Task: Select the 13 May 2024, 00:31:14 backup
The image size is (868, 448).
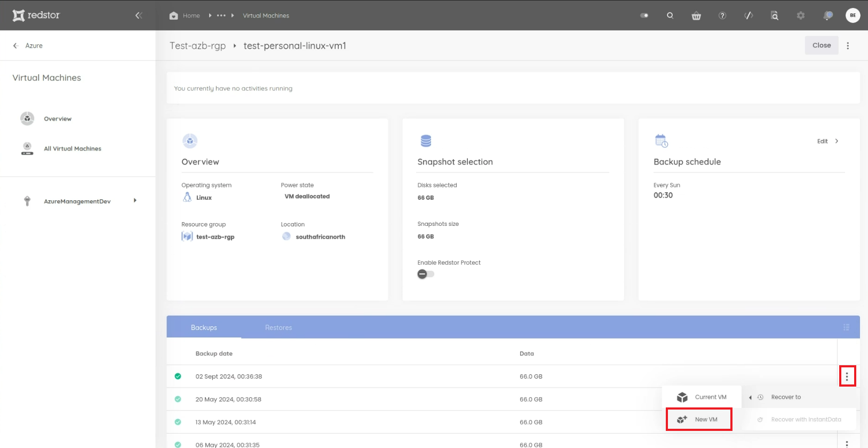Action: pyautogui.click(x=226, y=422)
